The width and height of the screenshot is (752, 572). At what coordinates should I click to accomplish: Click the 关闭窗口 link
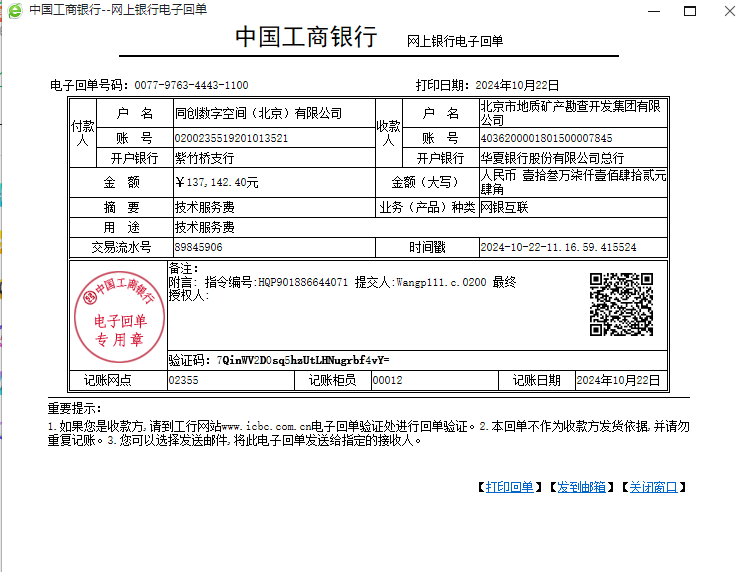(653, 487)
